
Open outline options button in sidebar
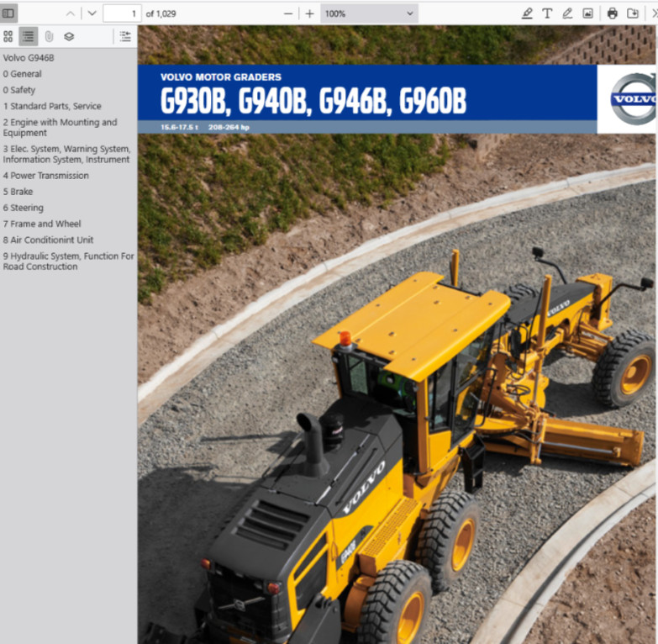125,36
